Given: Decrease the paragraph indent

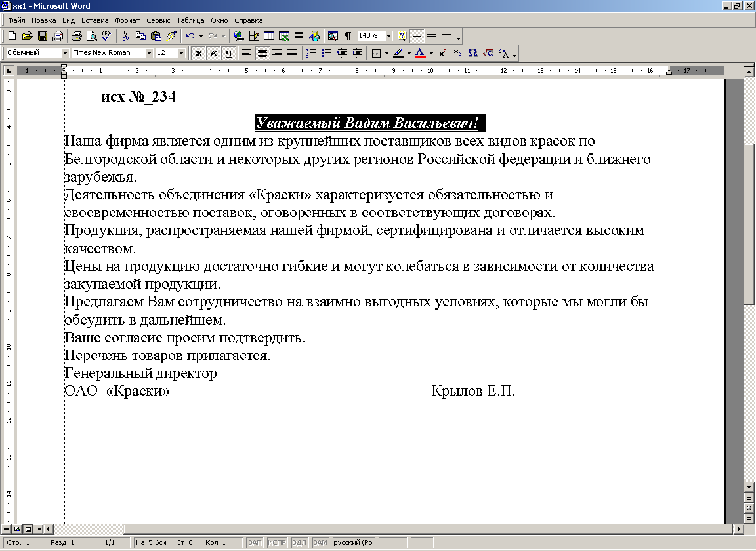Looking at the screenshot, I should 342,53.
